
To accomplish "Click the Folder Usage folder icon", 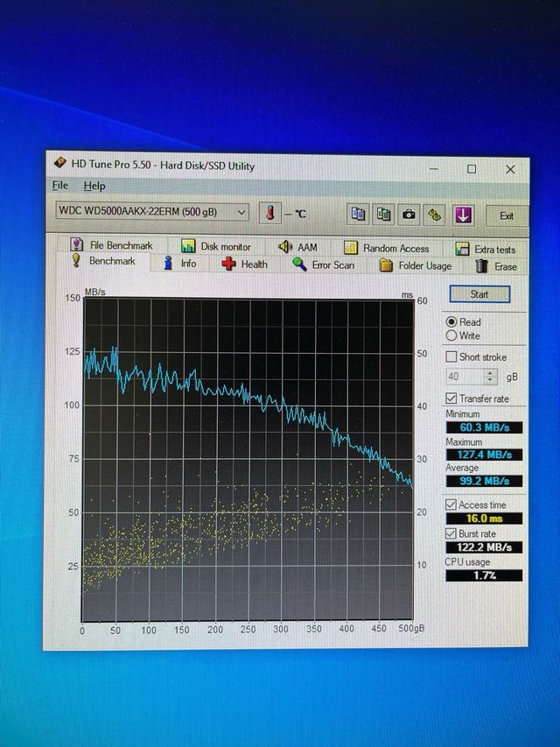I will (x=386, y=265).
